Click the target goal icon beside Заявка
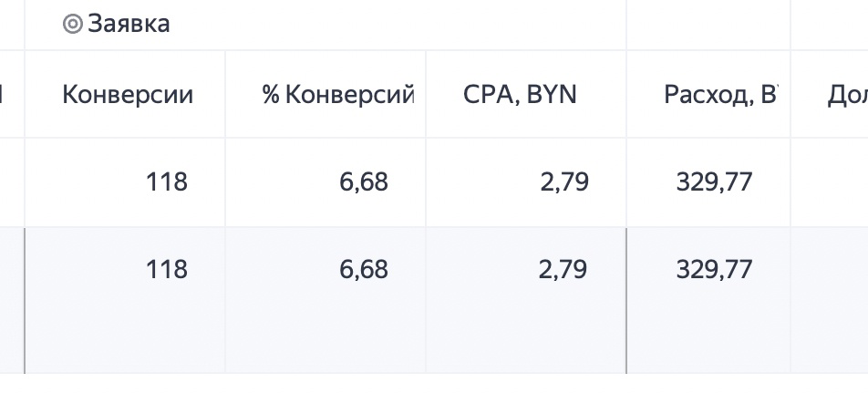The image size is (868, 394). pyautogui.click(x=73, y=24)
